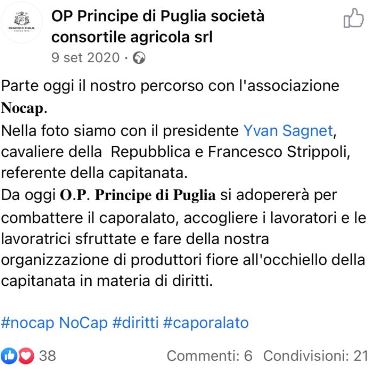Open the Yvan Sagnet profile link

click(x=288, y=131)
